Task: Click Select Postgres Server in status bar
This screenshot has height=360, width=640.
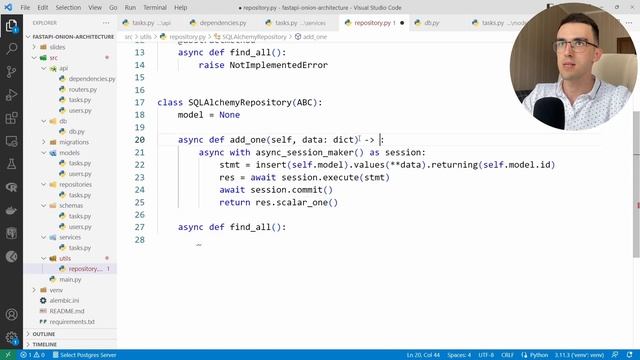Action: (x=84, y=355)
